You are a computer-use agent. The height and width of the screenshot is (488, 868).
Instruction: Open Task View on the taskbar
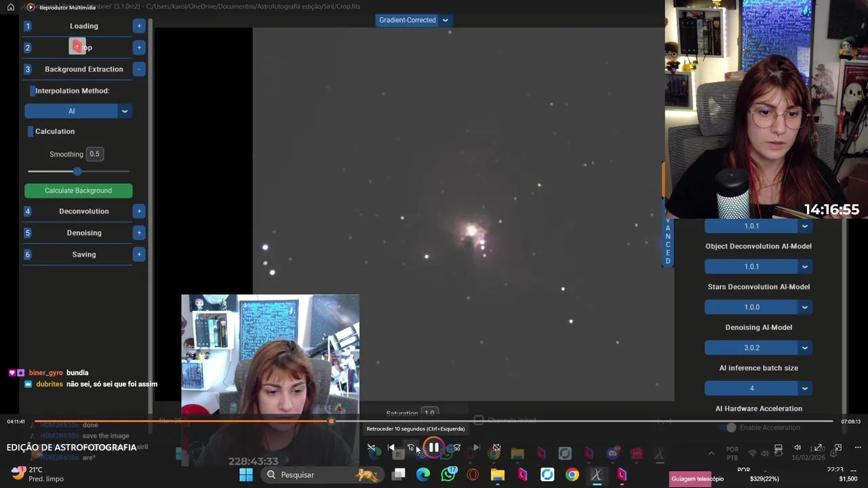pos(399,474)
